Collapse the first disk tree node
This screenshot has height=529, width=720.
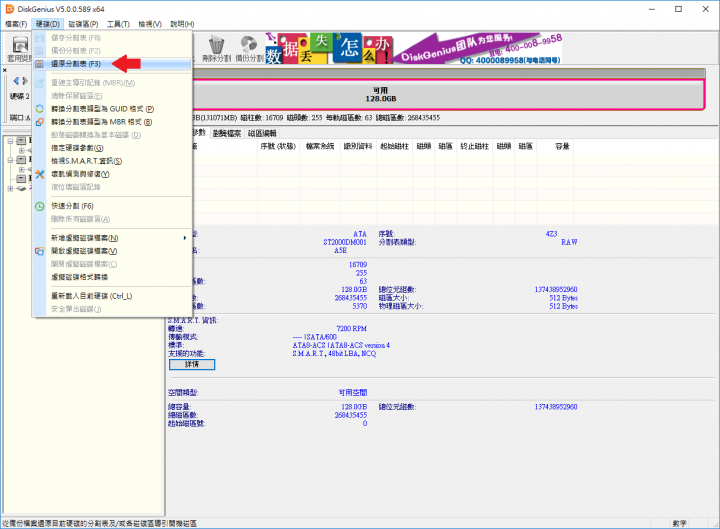(10, 141)
